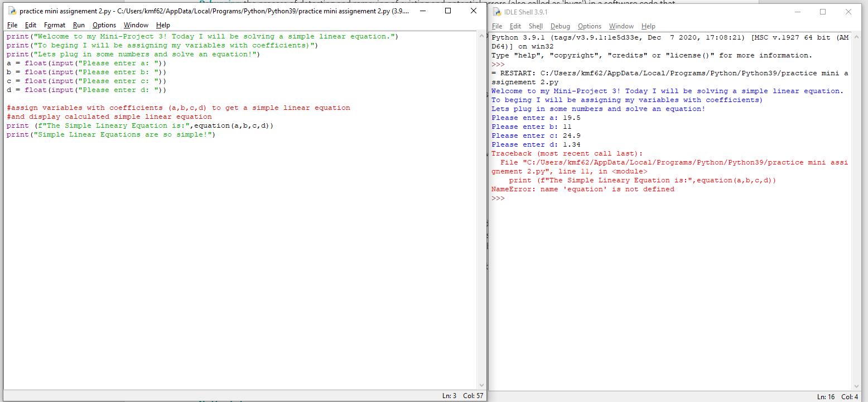Open the Options menu in IDLE Shell
Screen dimensions: 868x402
590,26
